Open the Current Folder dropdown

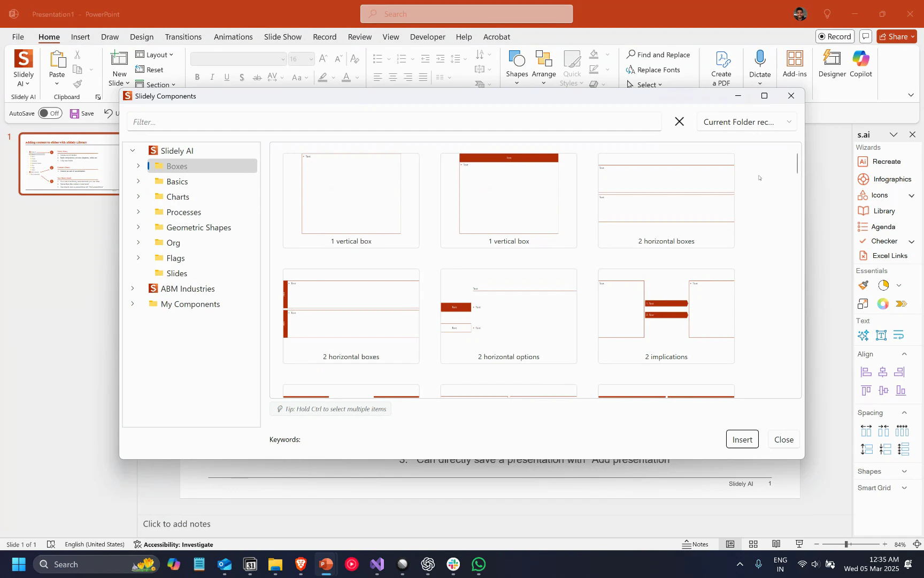click(x=746, y=122)
